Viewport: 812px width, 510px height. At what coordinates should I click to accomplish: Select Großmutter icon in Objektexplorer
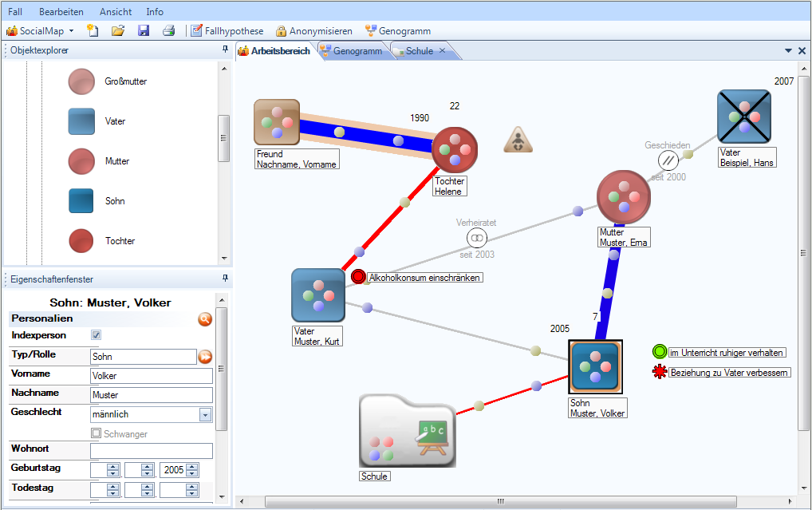click(x=81, y=81)
